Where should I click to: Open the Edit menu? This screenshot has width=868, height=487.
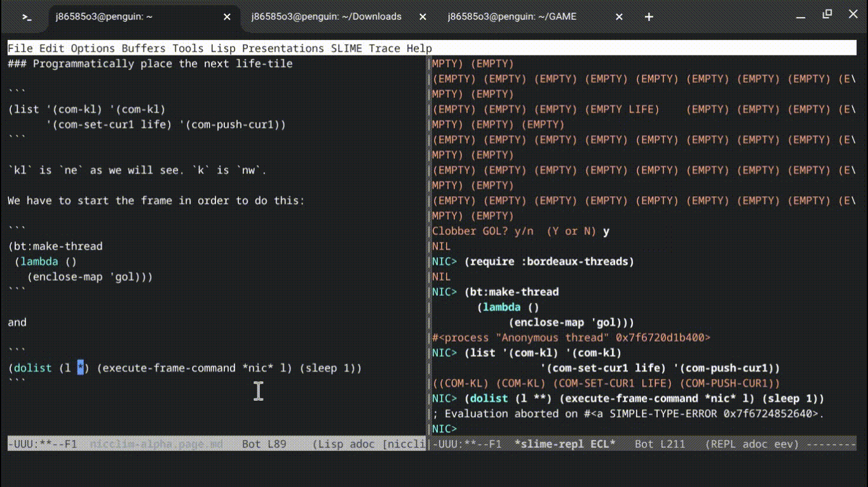(51, 48)
